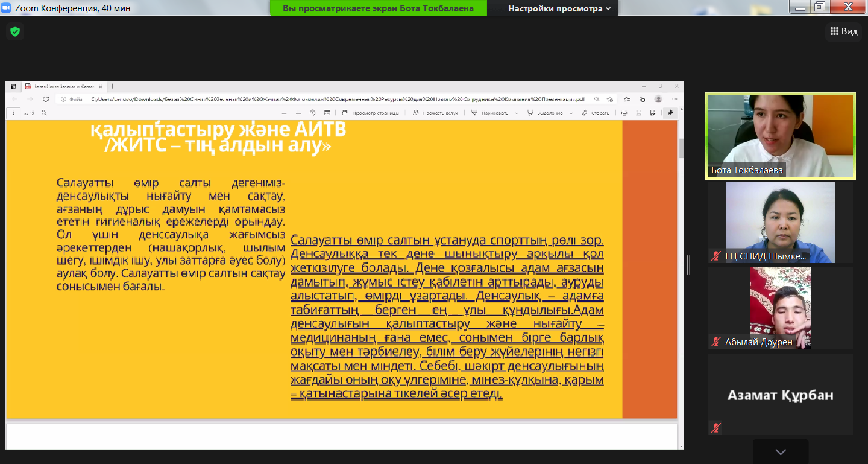Image resolution: width=868 pixels, height=464 pixels.
Task: Open the Вид view menu
Action: (843, 31)
